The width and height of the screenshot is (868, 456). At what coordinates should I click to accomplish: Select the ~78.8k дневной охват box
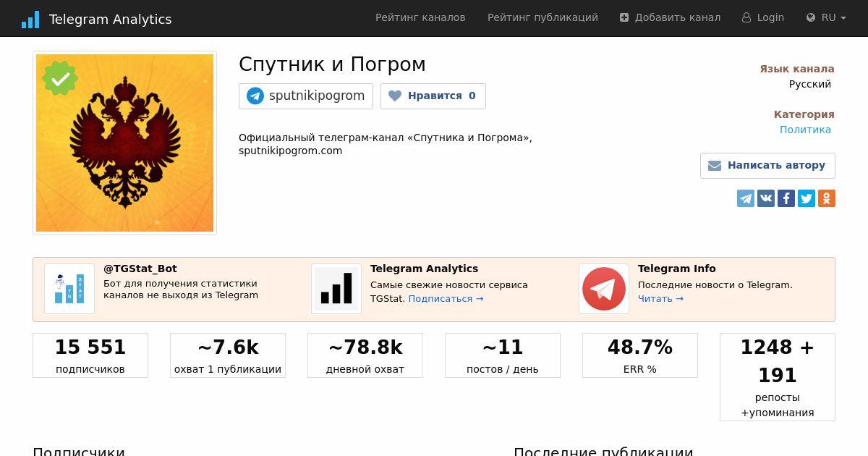click(365, 355)
